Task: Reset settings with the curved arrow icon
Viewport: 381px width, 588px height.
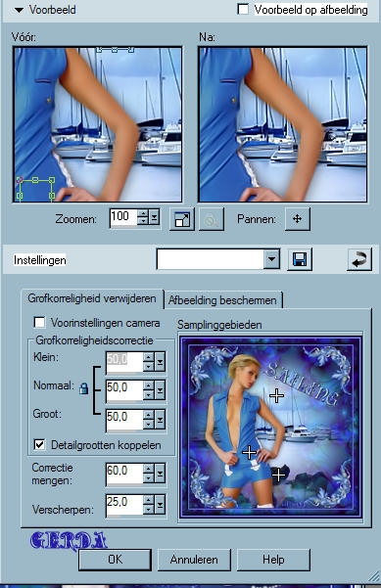Action: 359,259
